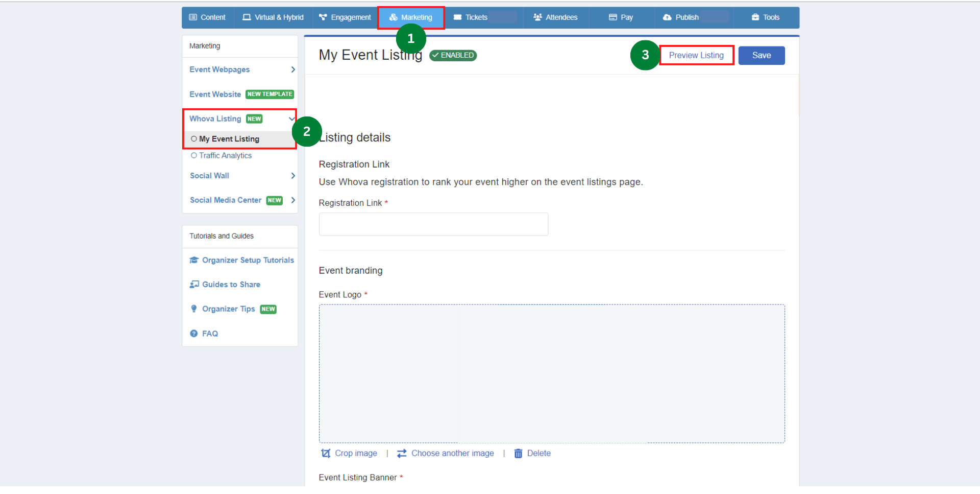Image resolution: width=980 pixels, height=494 pixels.
Task: Click the Virtual & Hybrid laptop icon
Action: 247,17
